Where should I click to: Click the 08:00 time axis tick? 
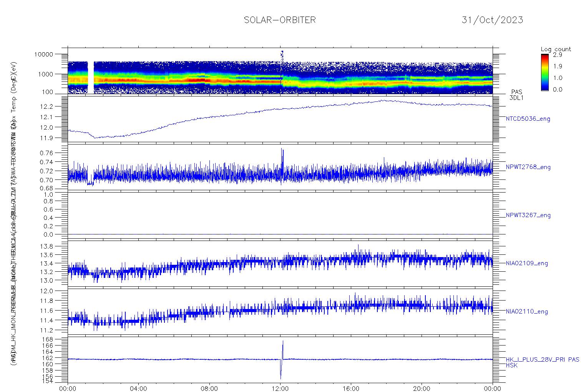coord(209,389)
